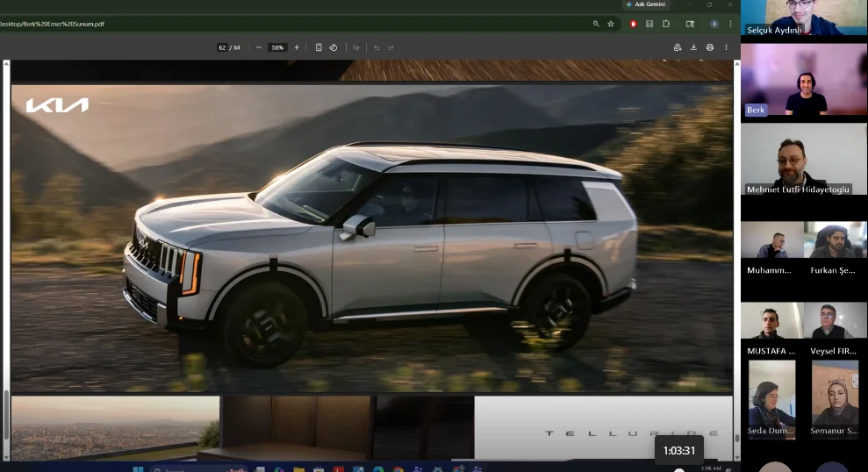Viewport: 868px width, 472px height.
Task: Click the Ask Gemini button
Action: point(646,4)
